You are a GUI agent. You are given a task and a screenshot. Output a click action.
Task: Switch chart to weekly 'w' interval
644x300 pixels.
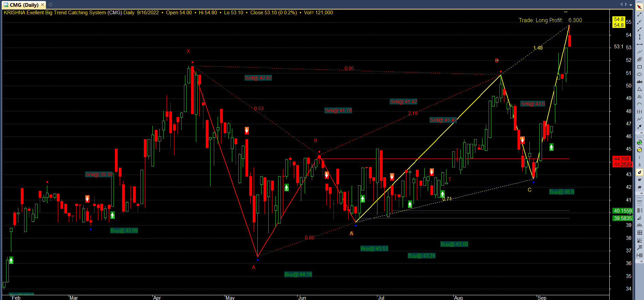click(x=640, y=180)
